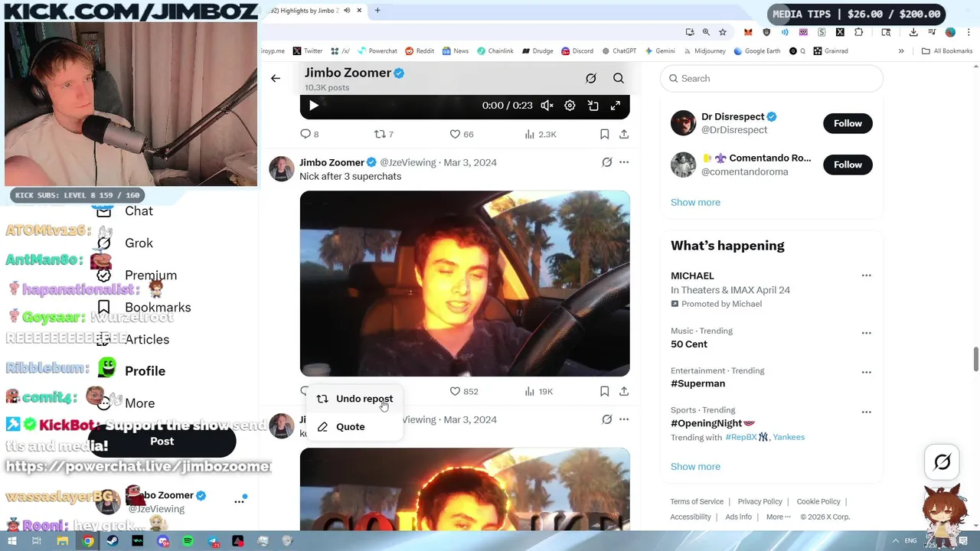Unmute the video player volume
The width and height of the screenshot is (980, 551).
[547, 106]
